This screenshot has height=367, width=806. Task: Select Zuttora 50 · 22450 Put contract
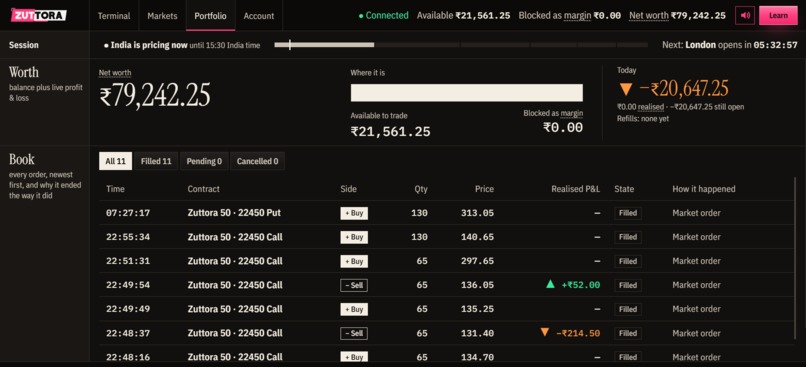pyautogui.click(x=234, y=213)
